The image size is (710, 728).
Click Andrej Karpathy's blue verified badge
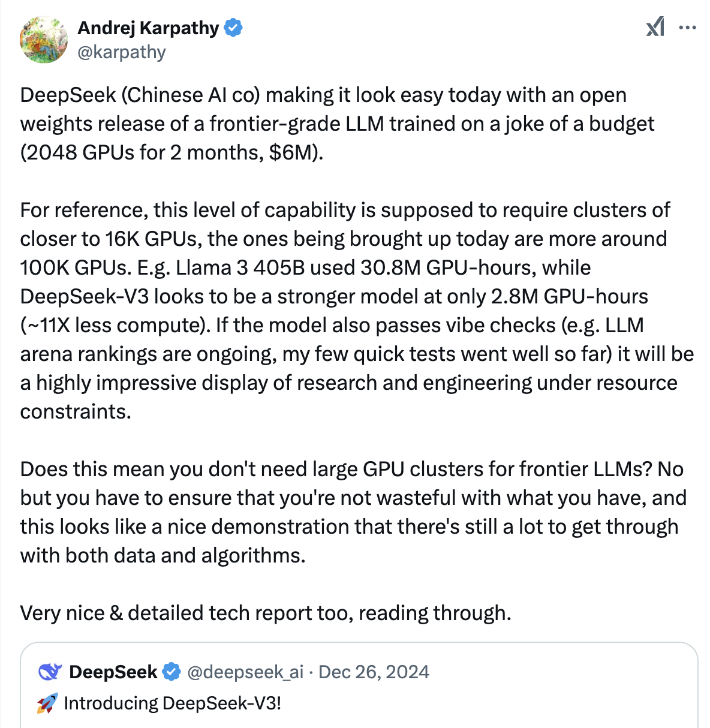pos(233,28)
